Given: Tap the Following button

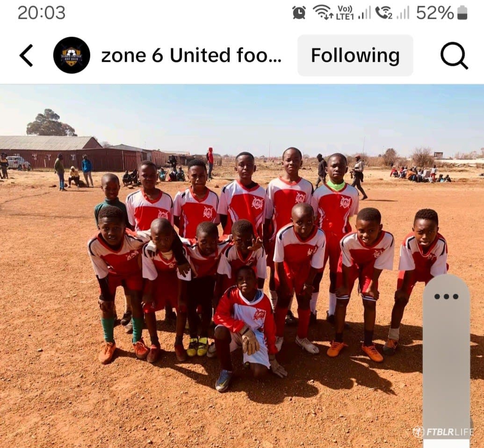Looking at the screenshot, I should 355,56.
